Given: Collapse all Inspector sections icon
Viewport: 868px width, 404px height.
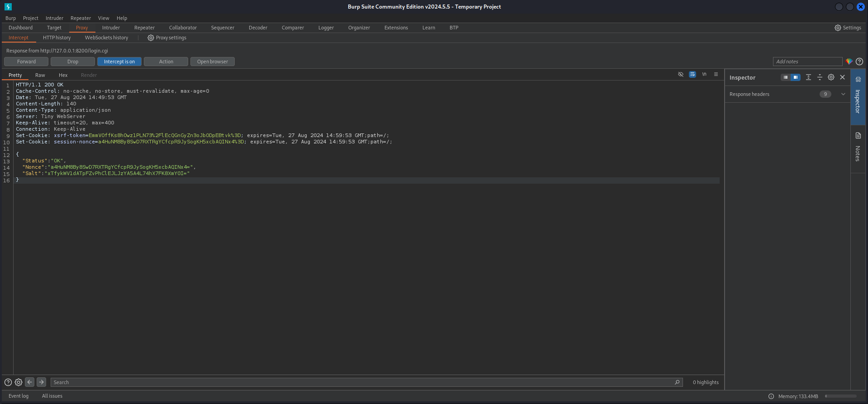Looking at the screenshot, I should click(820, 77).
